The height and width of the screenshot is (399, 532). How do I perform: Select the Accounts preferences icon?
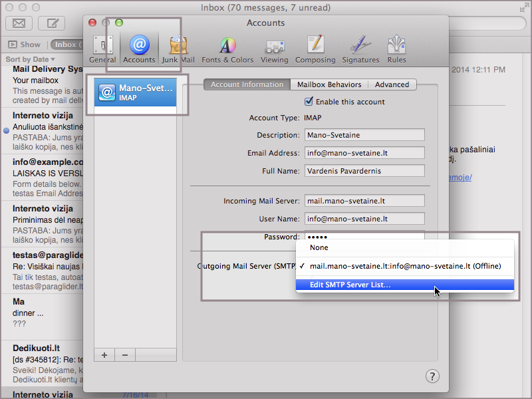click(x=139, y=49)
